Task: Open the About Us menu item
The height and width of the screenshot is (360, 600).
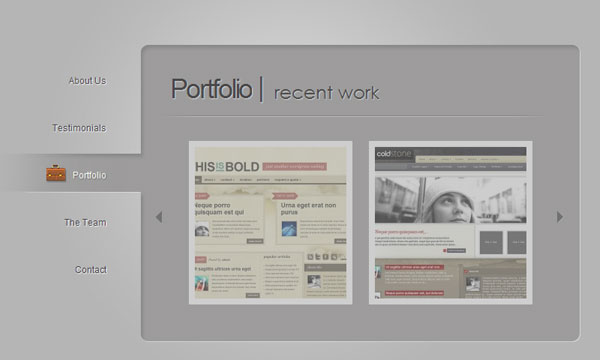Action: (87, 81)
